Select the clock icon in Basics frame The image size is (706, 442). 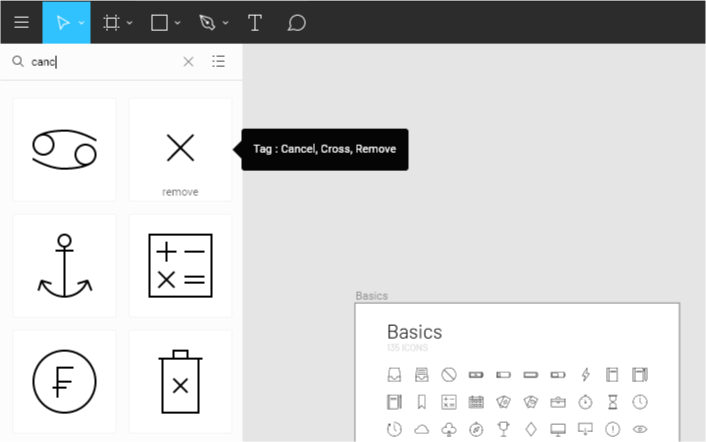pos(640,402)
